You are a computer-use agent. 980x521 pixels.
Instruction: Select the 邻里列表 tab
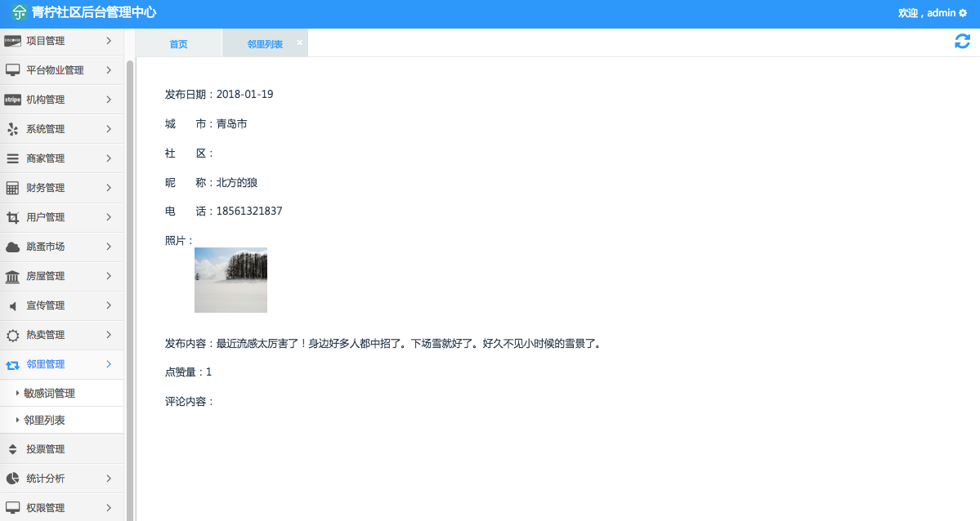coord(265,44)
